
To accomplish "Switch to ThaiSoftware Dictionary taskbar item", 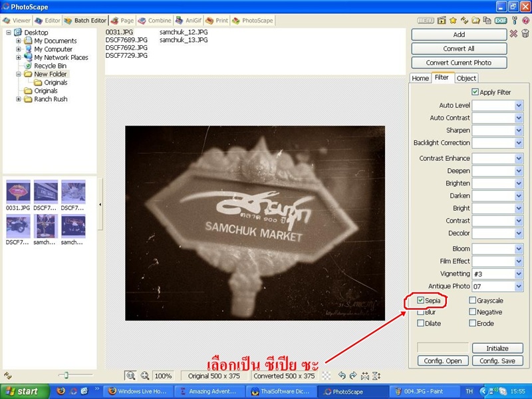I will (281, 391).
